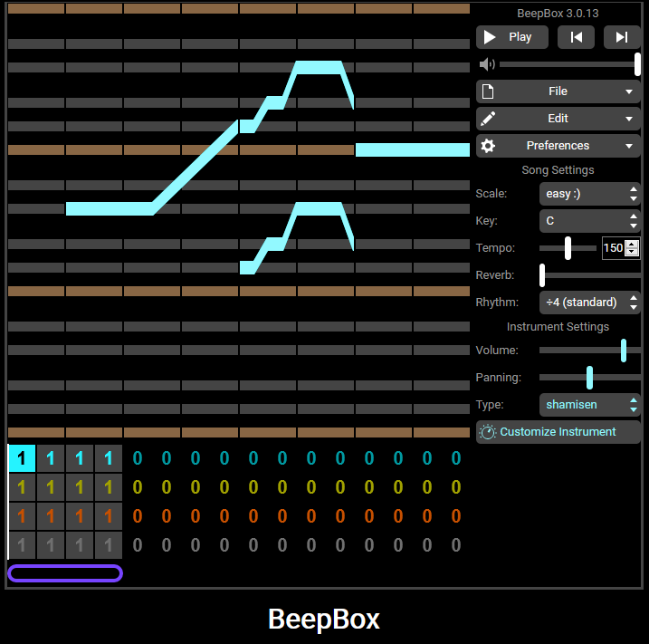Open the File menu
The width and height of the screenshot is (649, 644).
[x=558, y=91]
